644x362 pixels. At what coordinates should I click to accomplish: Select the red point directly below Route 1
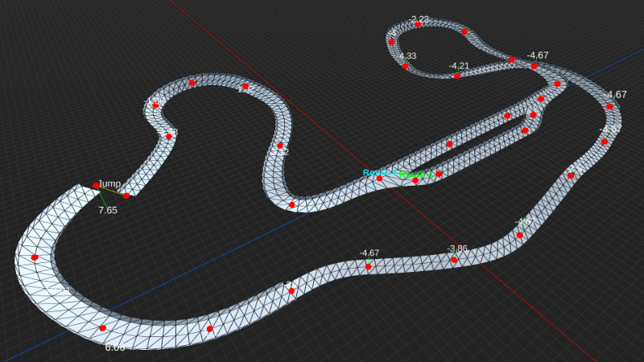(415, 180)
